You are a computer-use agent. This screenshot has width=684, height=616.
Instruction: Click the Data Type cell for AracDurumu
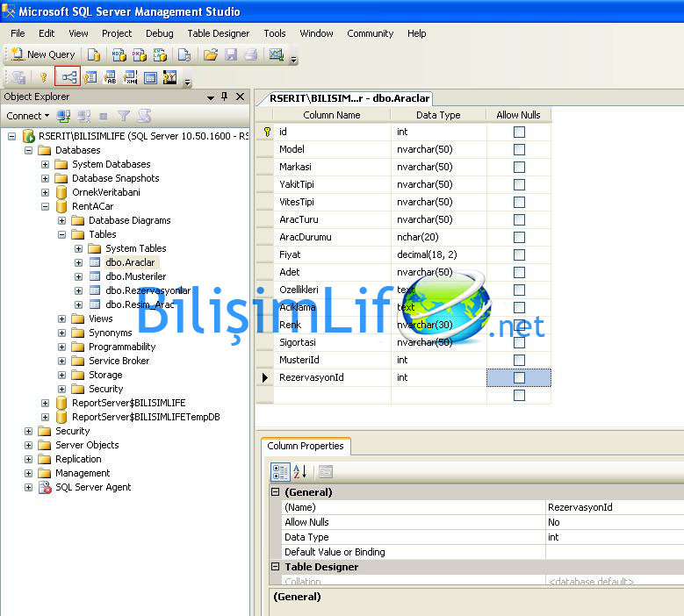438,237
